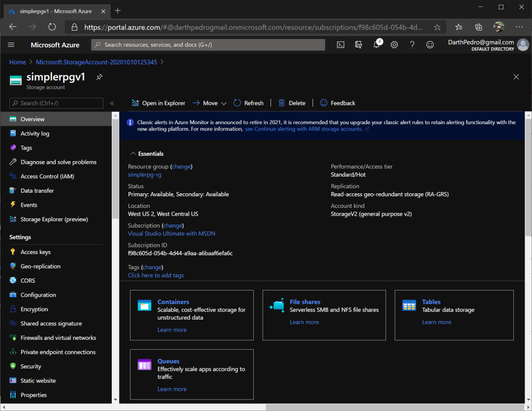Click the Containers tile
Image resolution: width=532 pixels, height=411 pixels.
192,315
